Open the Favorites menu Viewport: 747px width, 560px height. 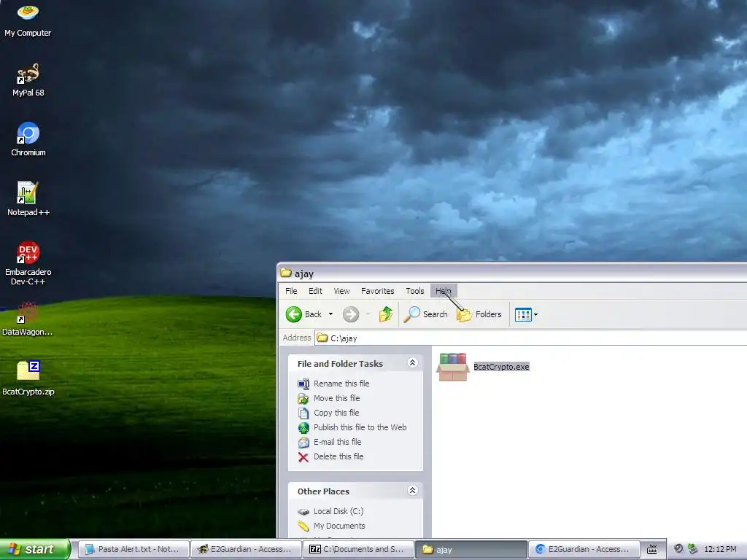(x=377, y=291)
